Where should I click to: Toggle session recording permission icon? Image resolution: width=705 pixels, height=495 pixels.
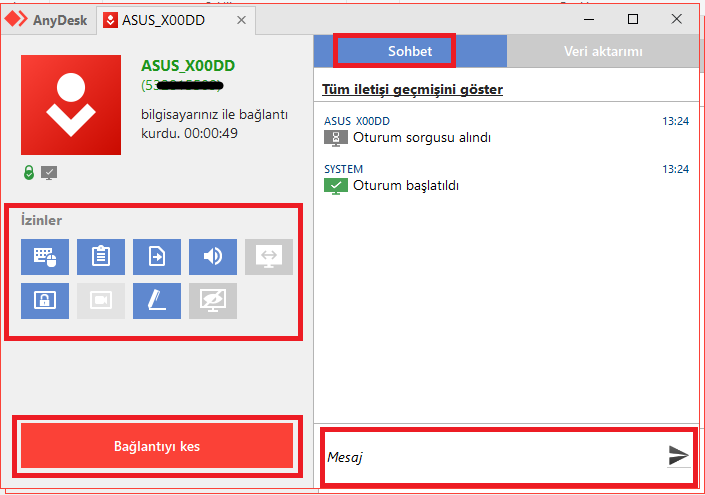coord(101,301)
